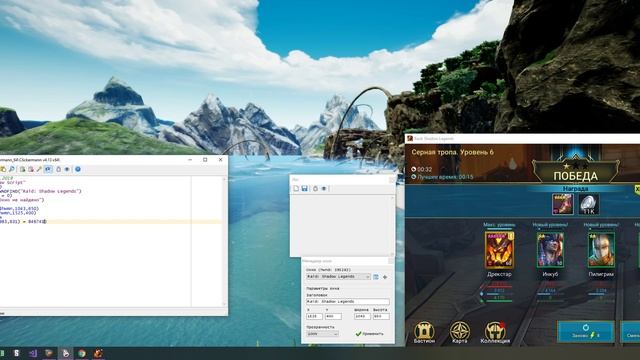Click the refresh window list icon
The image size is (640, 360).
point(376,277)
